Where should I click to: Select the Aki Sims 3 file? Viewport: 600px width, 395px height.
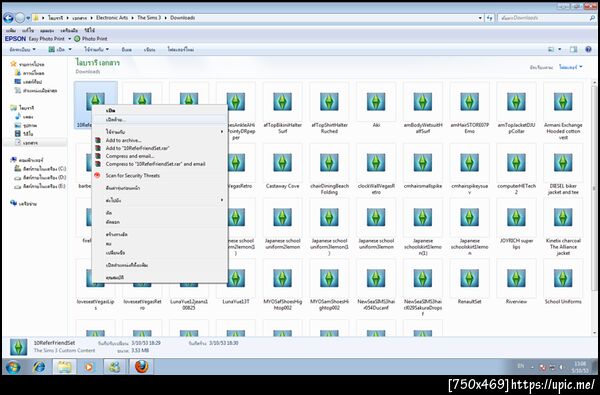click(376, 102)
